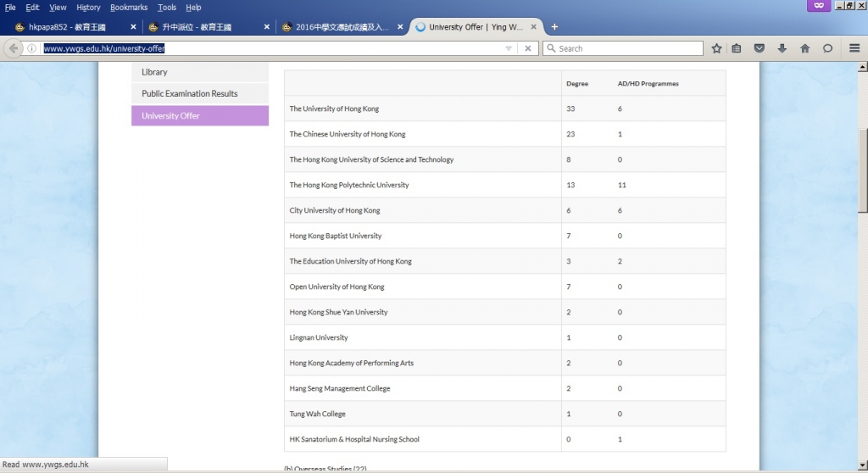The height and width of the screenshot is (473, 868).
Task: Click Hang Seng Management College
Action: pyautogui.click(x=339, y=388)
